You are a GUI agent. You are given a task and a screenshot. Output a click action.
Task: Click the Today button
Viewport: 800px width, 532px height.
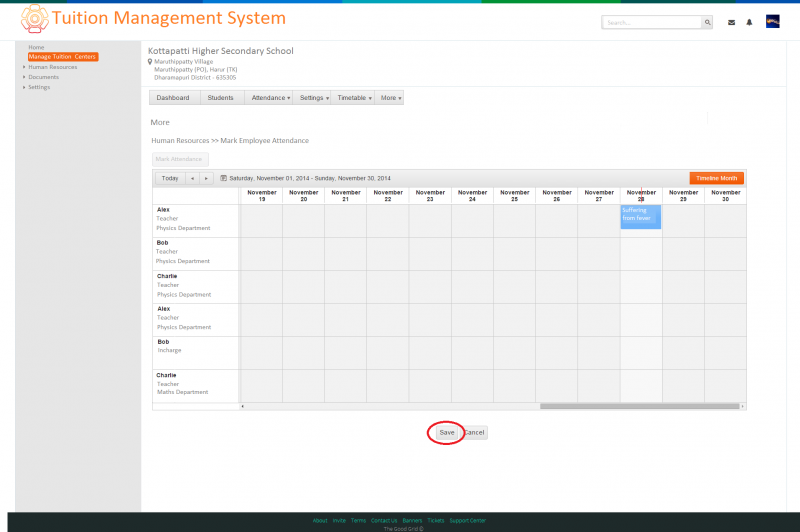pos(170,179)
